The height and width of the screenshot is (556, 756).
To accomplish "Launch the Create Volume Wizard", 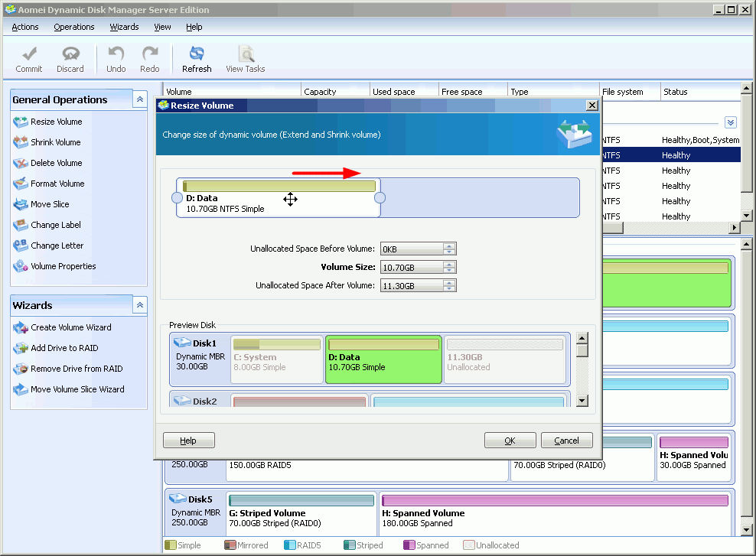I will [x=70, y=327].
